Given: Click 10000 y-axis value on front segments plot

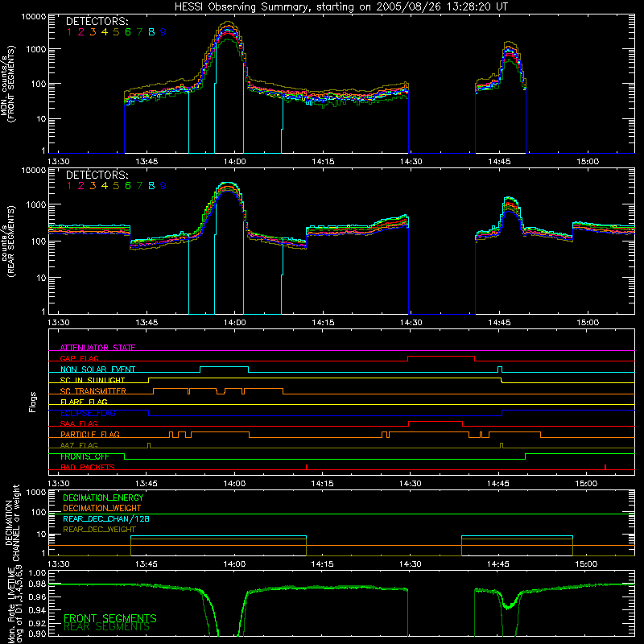Looking at the screenshot, I should (x=34, y=16).
